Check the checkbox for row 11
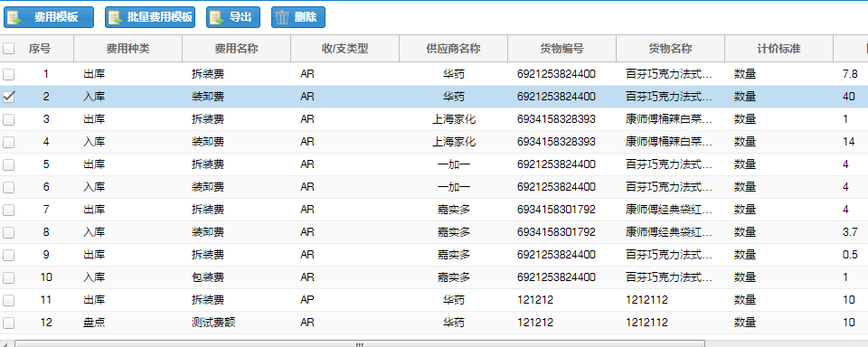The height and width of the screenshot is (347, 868). click(9, 300)
